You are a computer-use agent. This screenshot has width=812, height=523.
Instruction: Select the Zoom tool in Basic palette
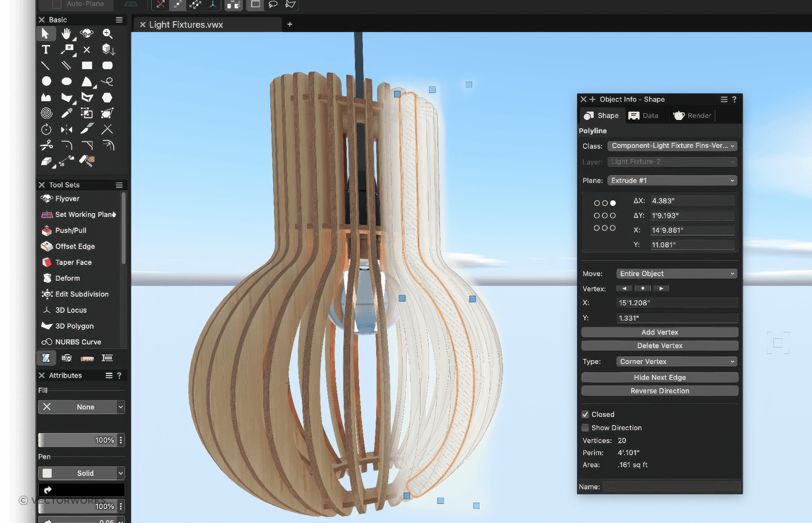tap(107, 33)
